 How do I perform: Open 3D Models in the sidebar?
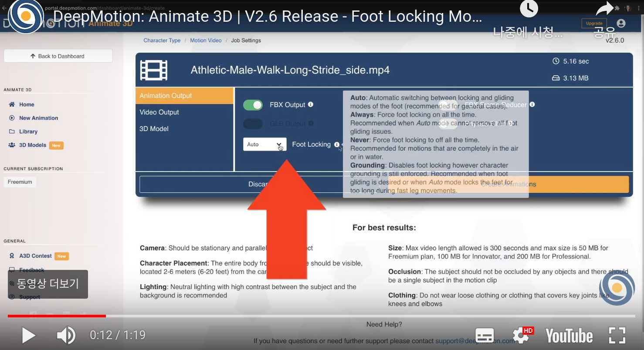(x=33, y=145)
